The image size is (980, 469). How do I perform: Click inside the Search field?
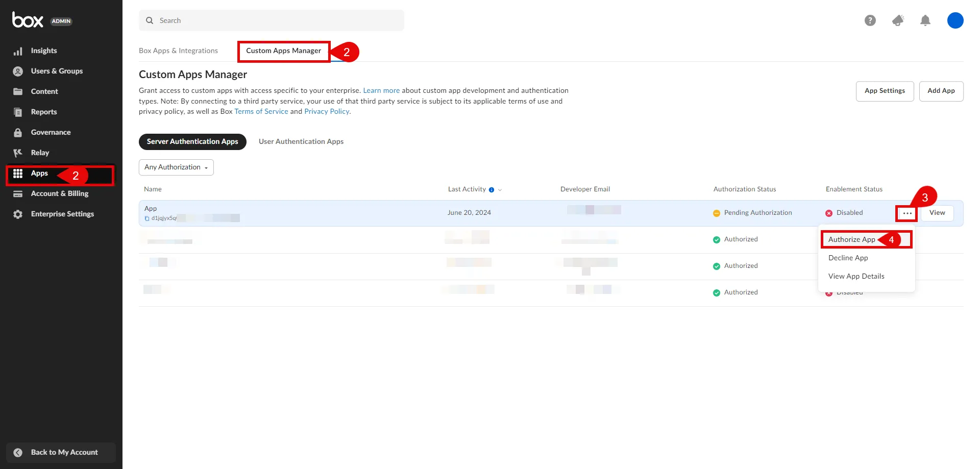(x=271, y=20)
